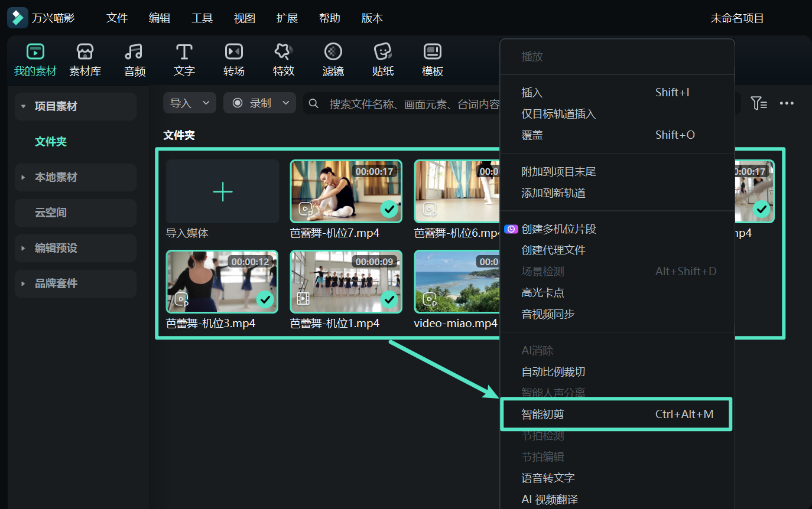Toggle checkmark on 芭蕾舞-机位3.mp4 thumbnail
The height and width of the screenshot is (509, 812).
pos(265,299)
